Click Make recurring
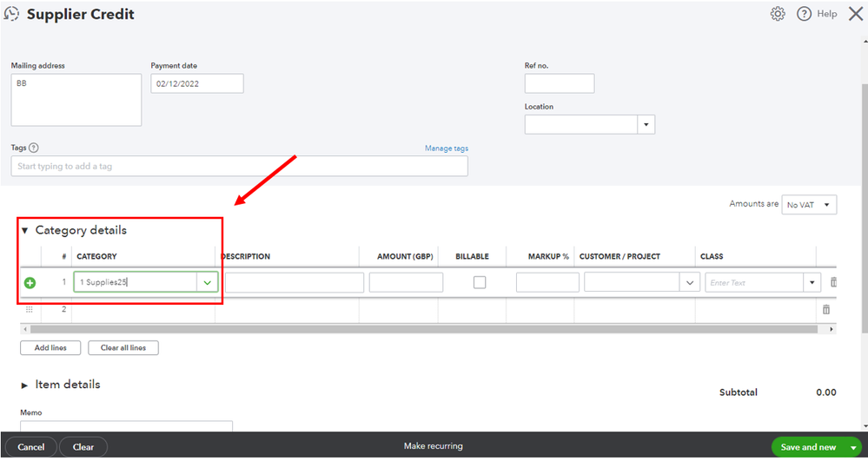 434,446
